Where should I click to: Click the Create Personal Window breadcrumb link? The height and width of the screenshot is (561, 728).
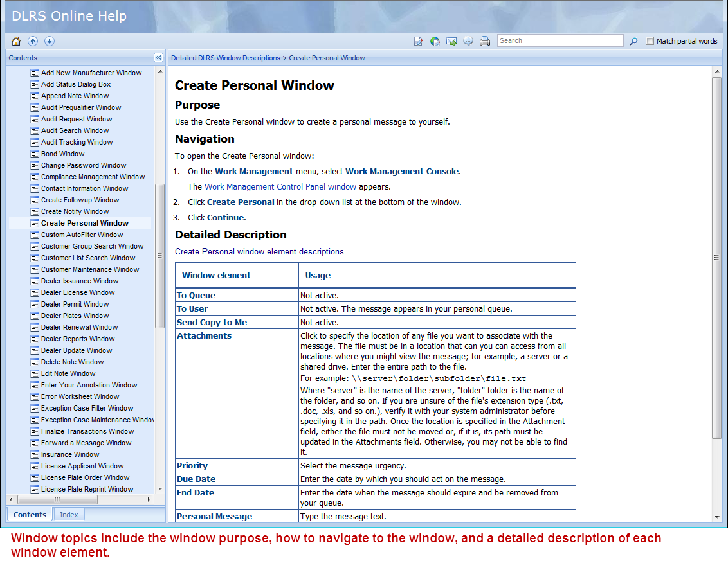coord(327,58)
